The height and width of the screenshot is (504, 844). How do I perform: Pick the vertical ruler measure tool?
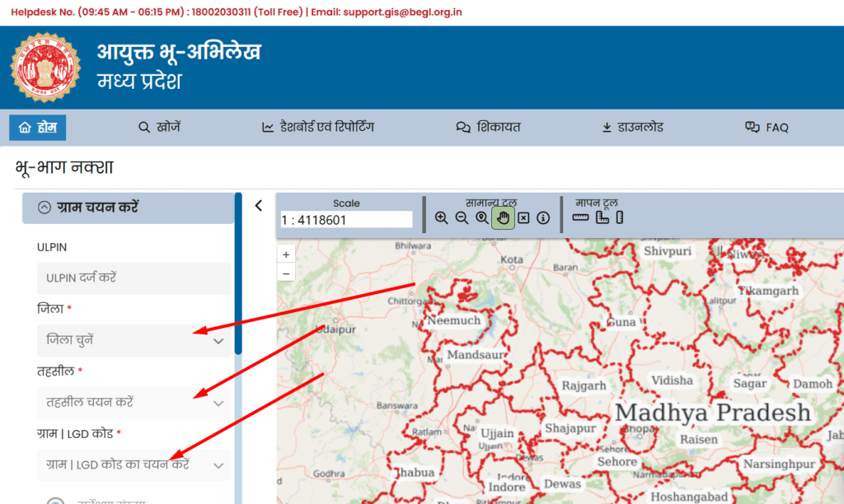(x=620, y=218)
